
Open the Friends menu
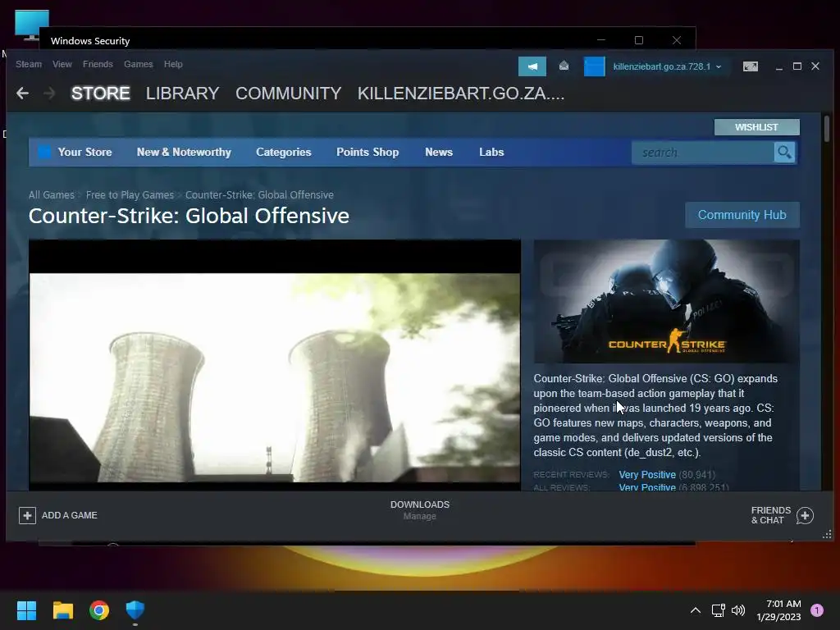(98, 64)
